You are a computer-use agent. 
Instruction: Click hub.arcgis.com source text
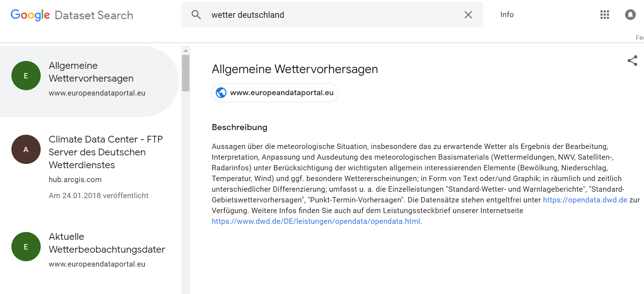(75, 180)
